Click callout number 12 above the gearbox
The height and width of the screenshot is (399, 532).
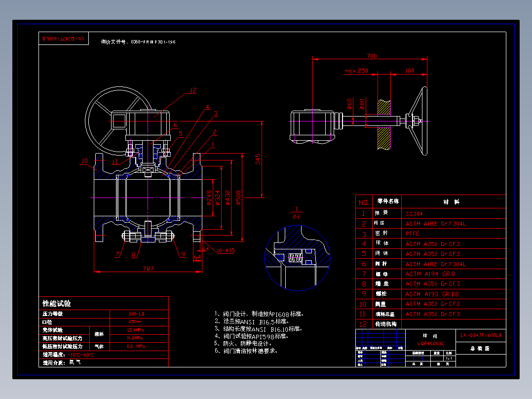click(x=193, y=90)
